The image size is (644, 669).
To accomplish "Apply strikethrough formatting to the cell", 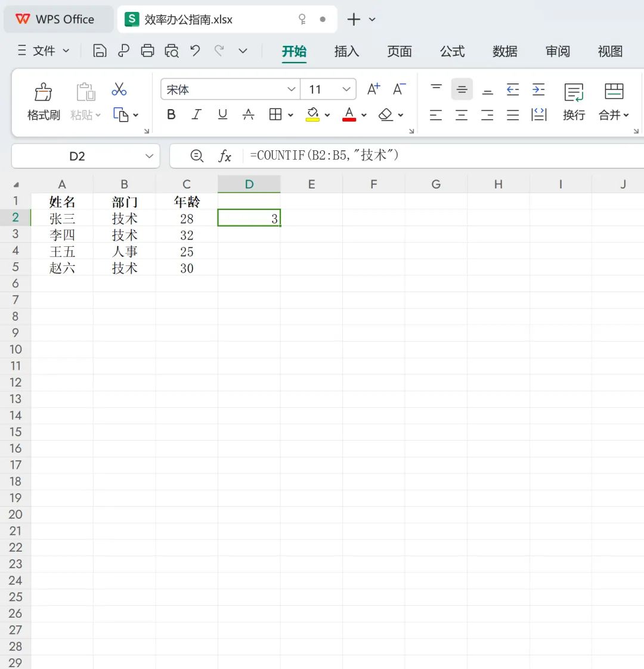I will (249, 114).
